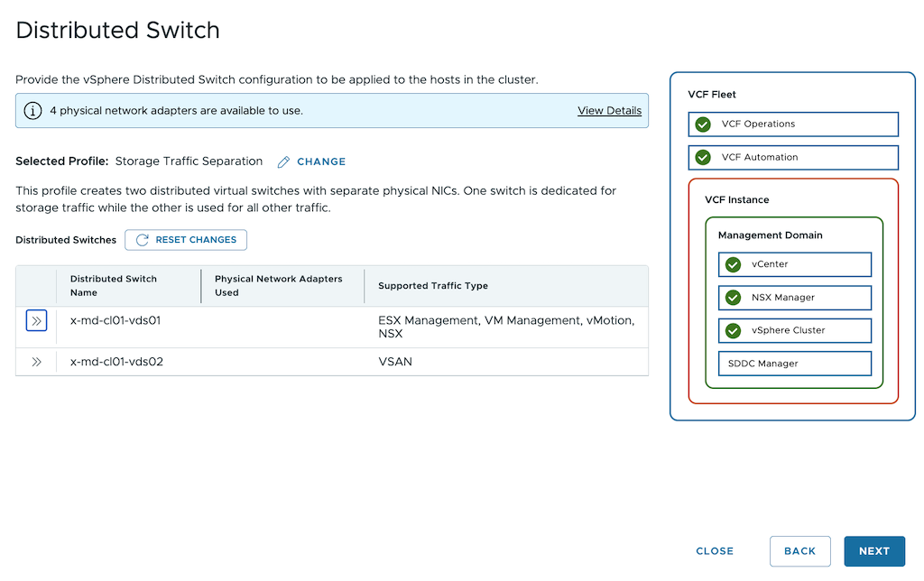Select the vSphere Cluster box
This screenshot has width=924, height=581.
coord(794,330)
